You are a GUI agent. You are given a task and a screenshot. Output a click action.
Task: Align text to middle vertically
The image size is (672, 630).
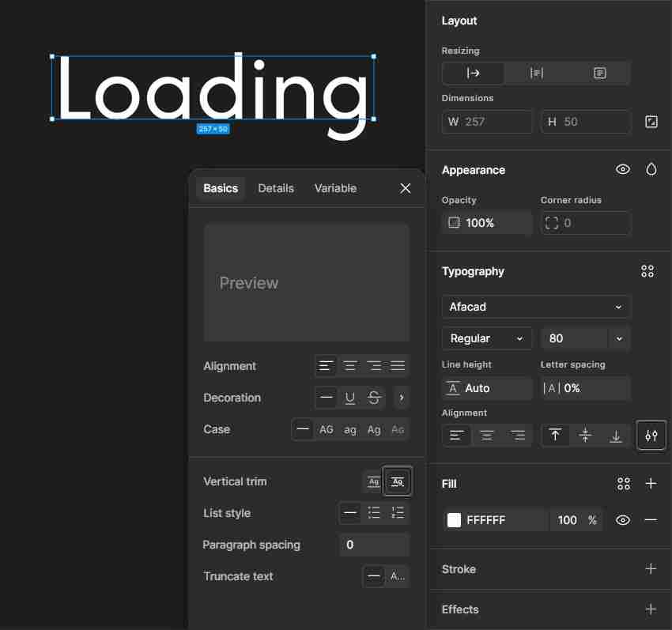point(585,436)
